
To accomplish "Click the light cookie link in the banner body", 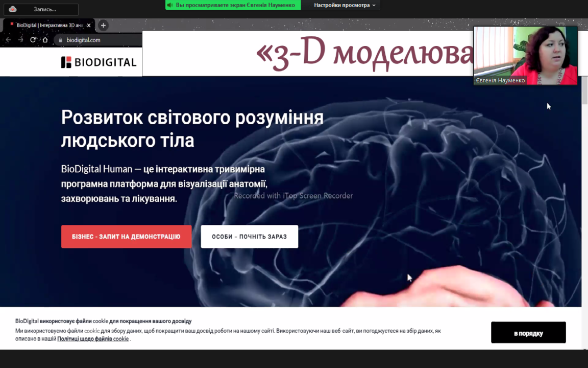I will [92, 331].
